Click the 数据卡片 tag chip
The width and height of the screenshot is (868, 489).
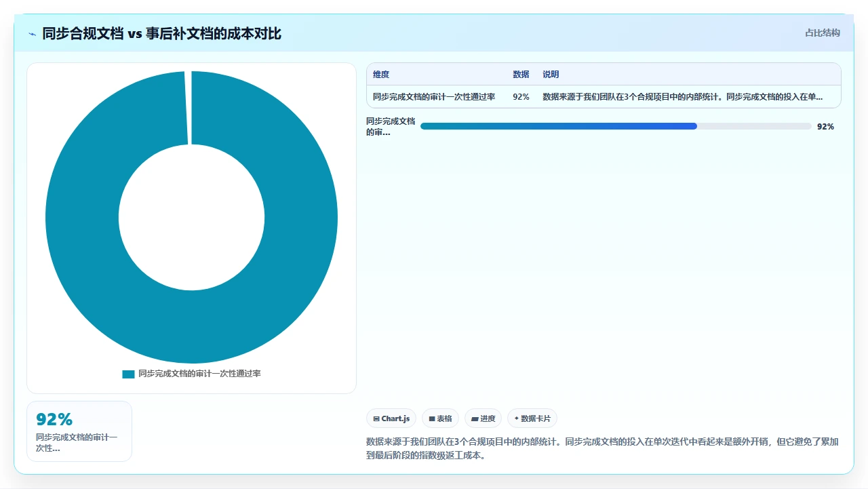point(532,419)
